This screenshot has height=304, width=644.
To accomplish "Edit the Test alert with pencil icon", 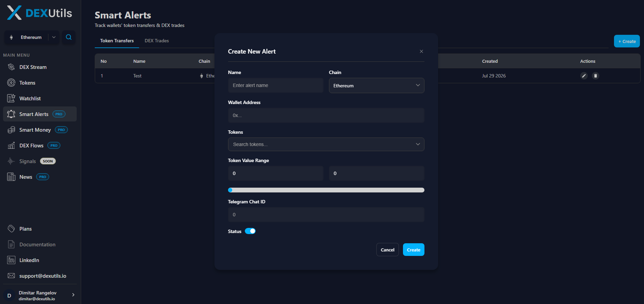I will click(584, 76).
